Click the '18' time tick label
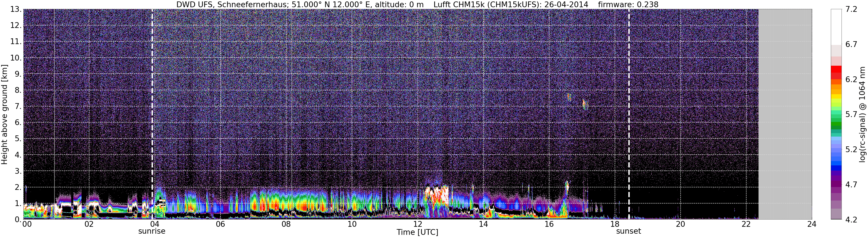Screen dimensions: 868x238 (x=614, y=224)
